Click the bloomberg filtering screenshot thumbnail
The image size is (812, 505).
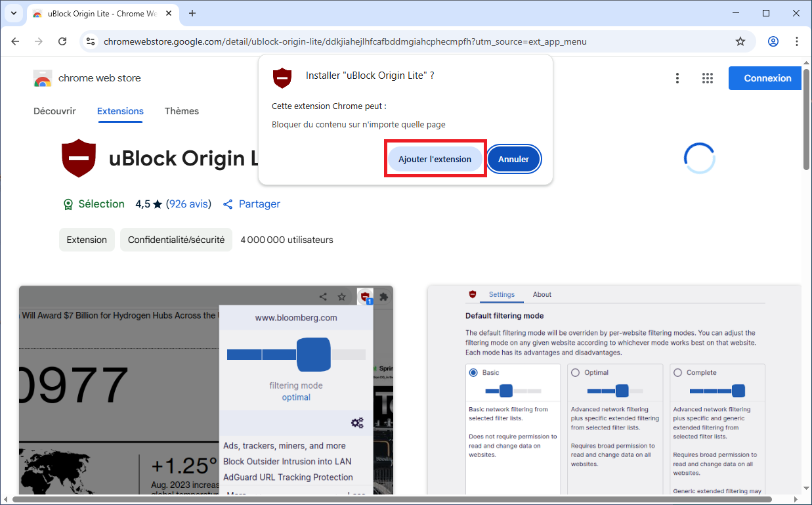206,390
